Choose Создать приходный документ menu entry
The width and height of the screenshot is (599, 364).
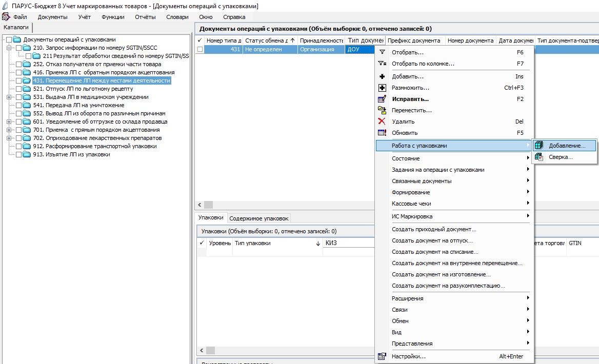point(434,229)
